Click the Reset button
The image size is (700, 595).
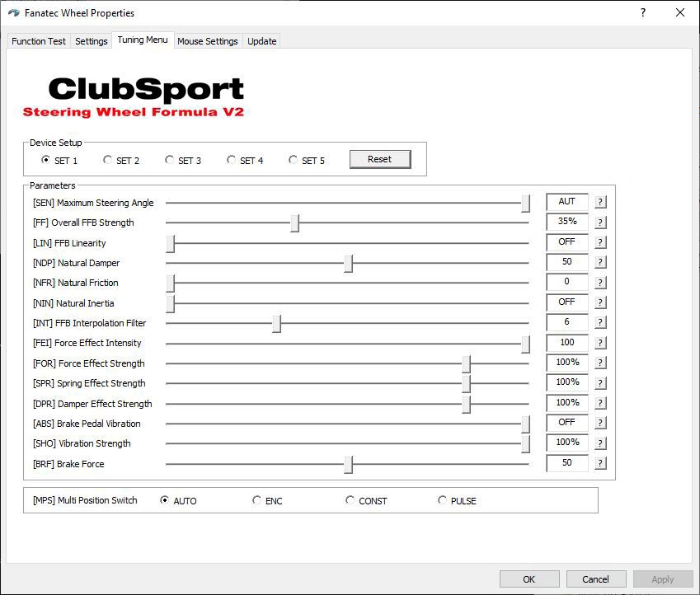pyautogui.click(x=380, y=159)
